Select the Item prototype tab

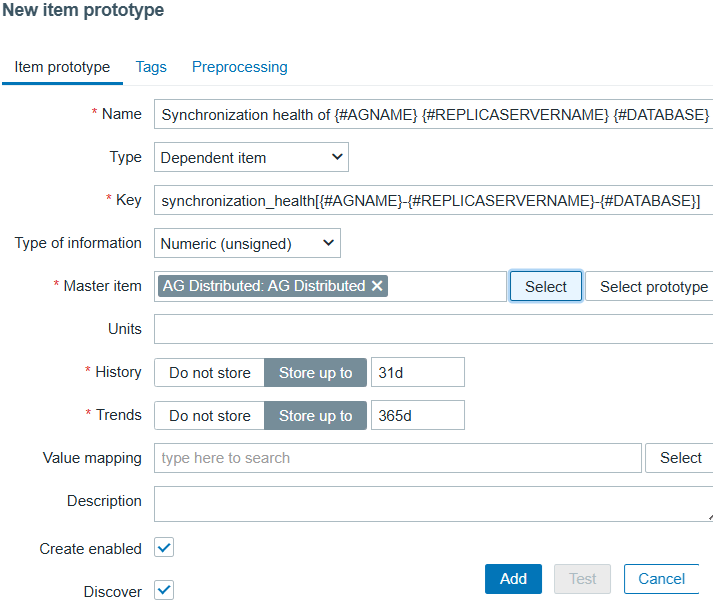click(62, 67)
